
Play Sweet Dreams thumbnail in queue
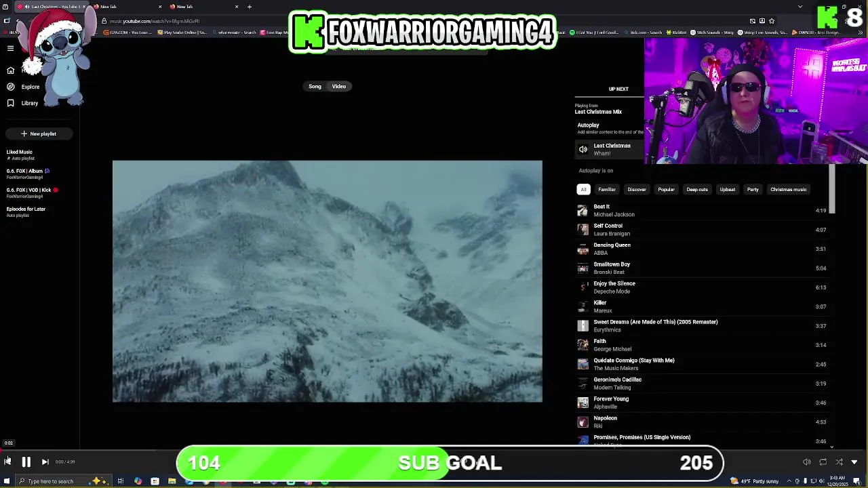[x=583, y=326]
